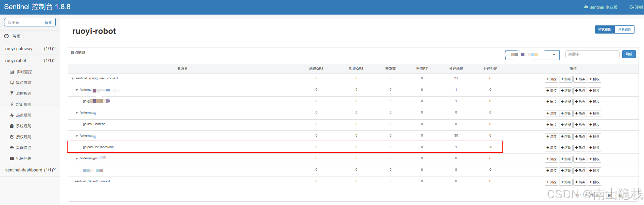Add 熔断 rule for /external/gs row
The width and height of the screenshot is (644, 205).
pyautogui.click(x=566, y=159)
